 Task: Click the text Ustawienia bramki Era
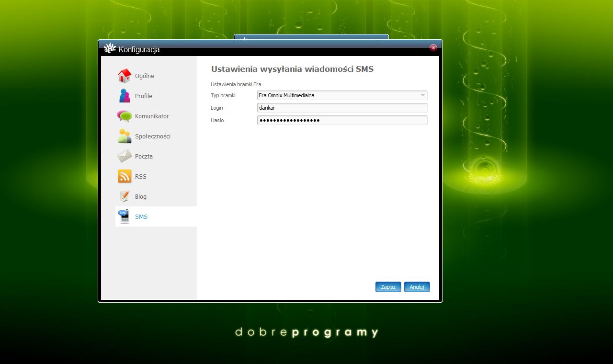(x=236, y=84)
